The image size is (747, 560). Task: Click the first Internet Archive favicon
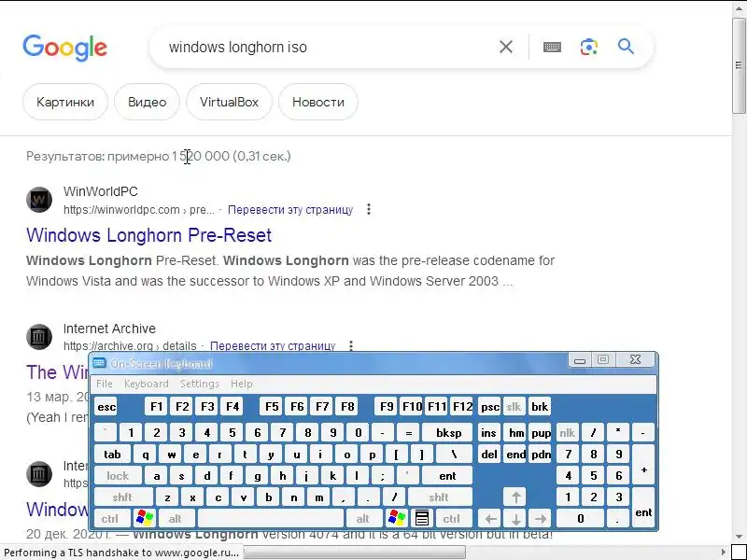point(39,337)
